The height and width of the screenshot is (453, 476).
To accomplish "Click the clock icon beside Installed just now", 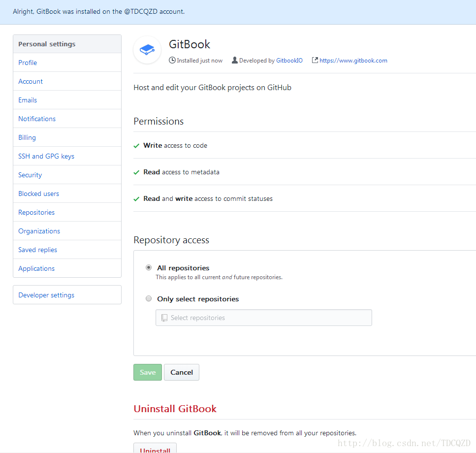I will click(172, 60).
